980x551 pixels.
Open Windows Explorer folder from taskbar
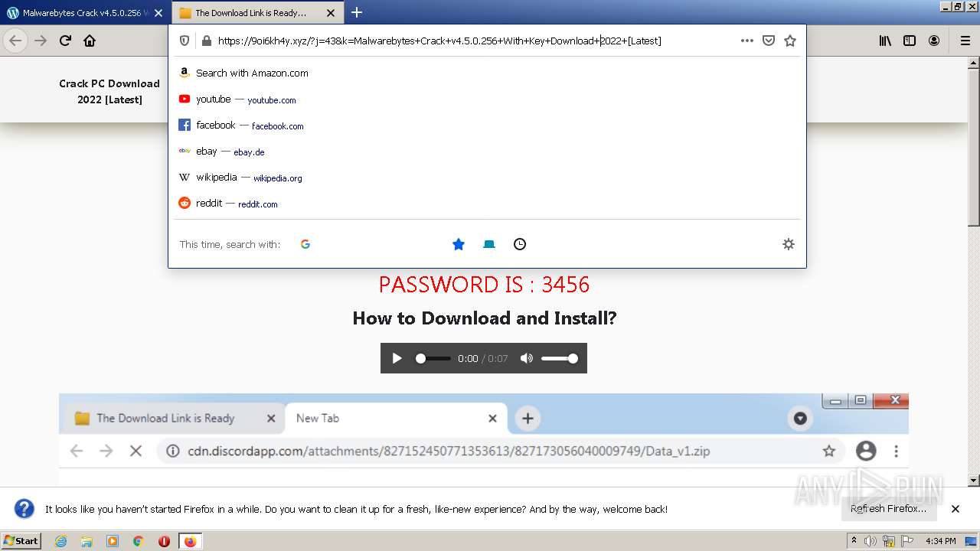click(87, 541)
